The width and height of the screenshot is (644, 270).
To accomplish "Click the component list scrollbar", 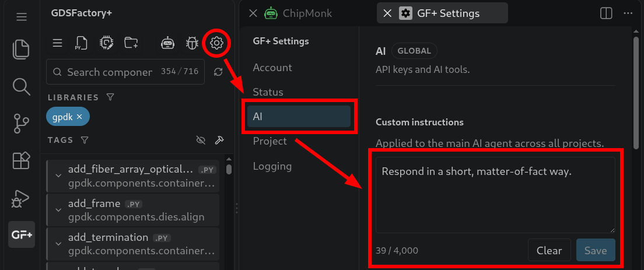I will click(229, 169).
